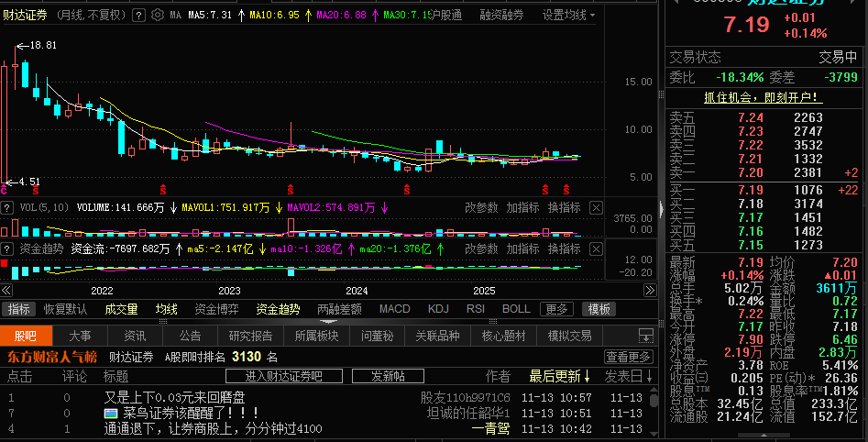Click 换指标 in the VOL panel

point(564,208)
